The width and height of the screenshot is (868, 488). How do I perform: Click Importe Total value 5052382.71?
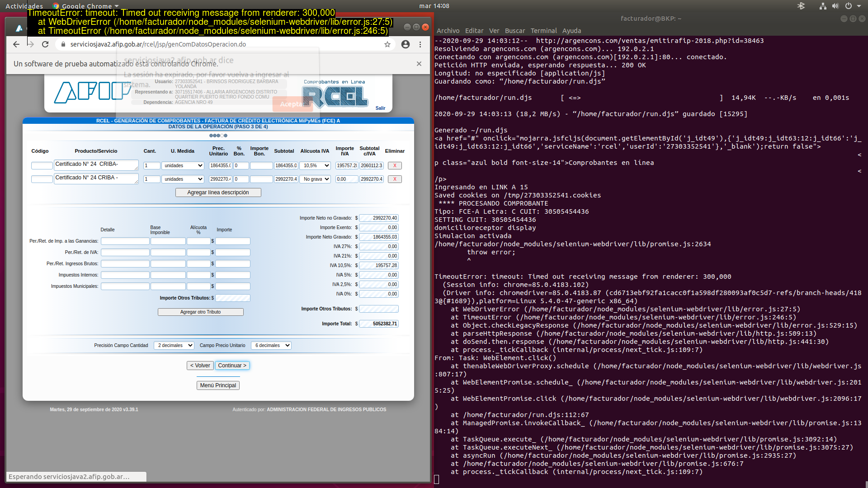pos(379,324)
